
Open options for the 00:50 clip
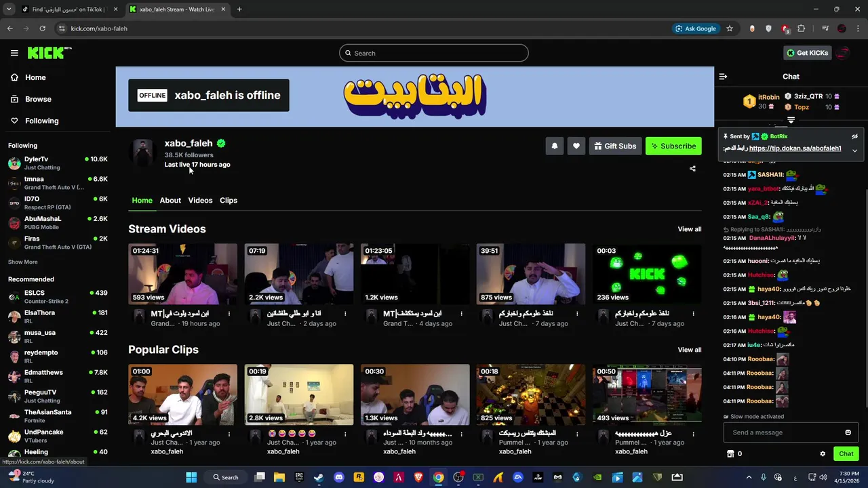point(693,434)
